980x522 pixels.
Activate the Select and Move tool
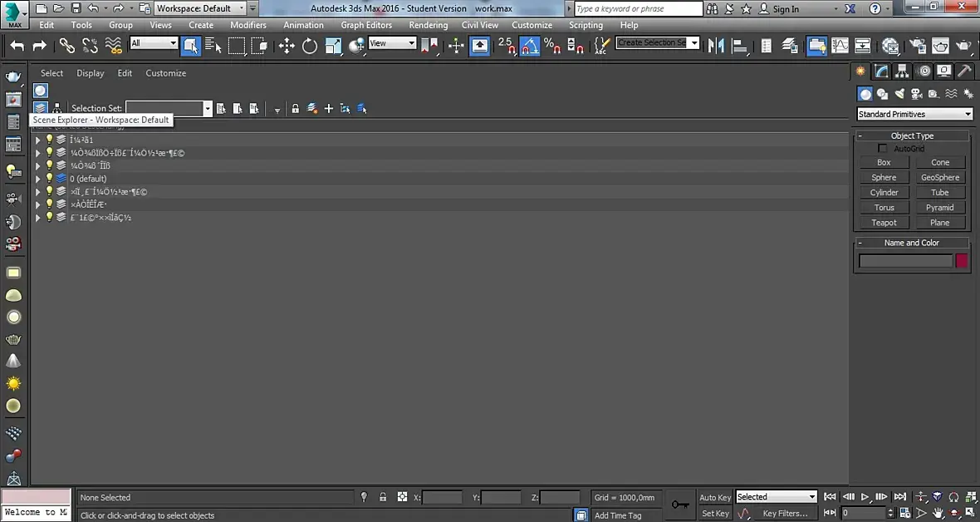287,45
